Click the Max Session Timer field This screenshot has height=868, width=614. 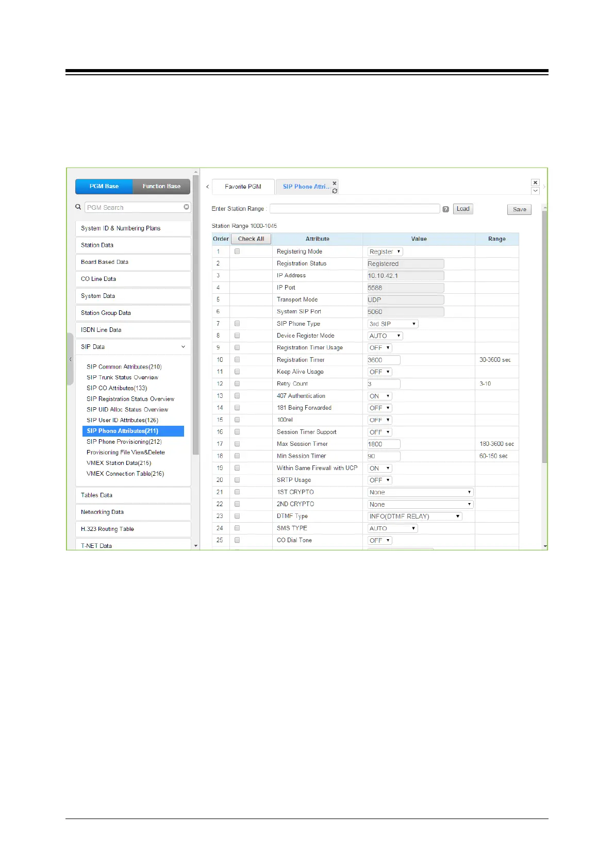click(x=384, y=444)
